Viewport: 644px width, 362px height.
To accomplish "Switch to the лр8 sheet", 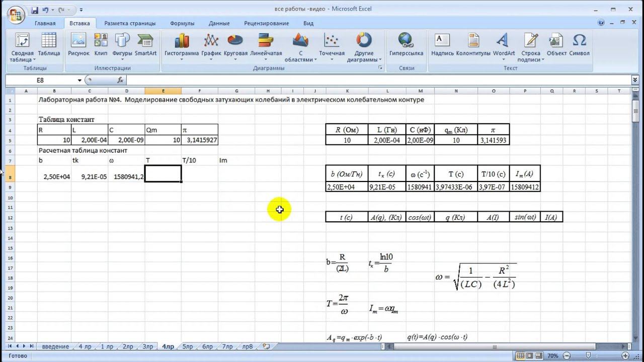I will pyautogui.click(x=248, y=346).
